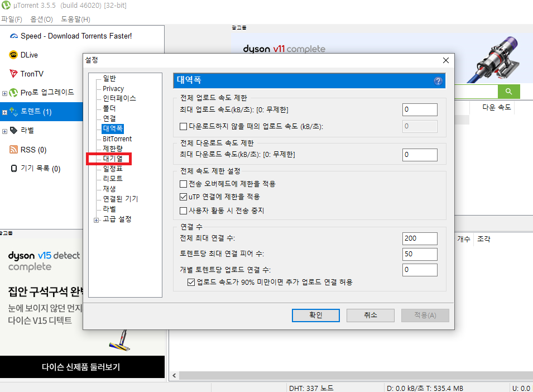
Task: Click the 확인 button
Action: point(316,315)
